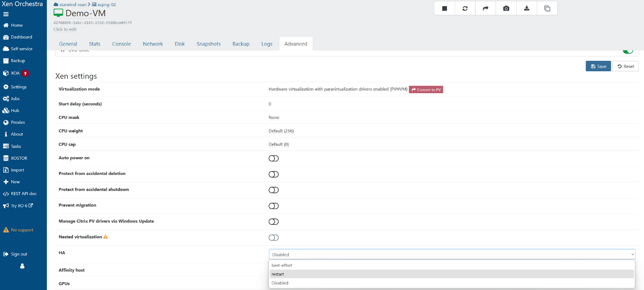Switch to the Logs tab
Viewport: 644px width, 290px height.
point(267,44)
